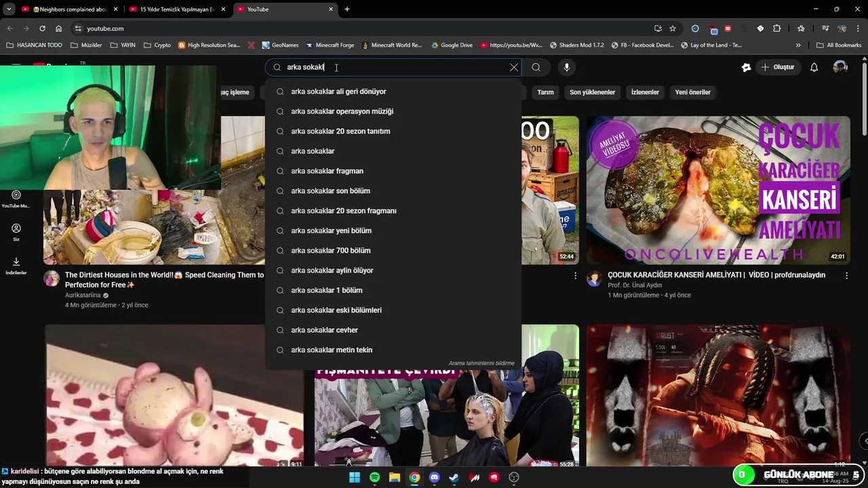Open YouTube Music sidebar item
Screen dimensions: 868x488
coord(16,199)
